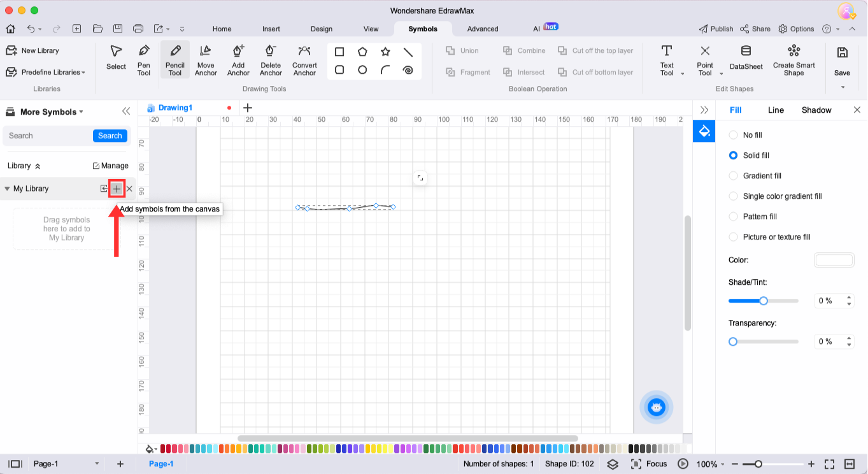Click the Publish button

coord(716,29)
